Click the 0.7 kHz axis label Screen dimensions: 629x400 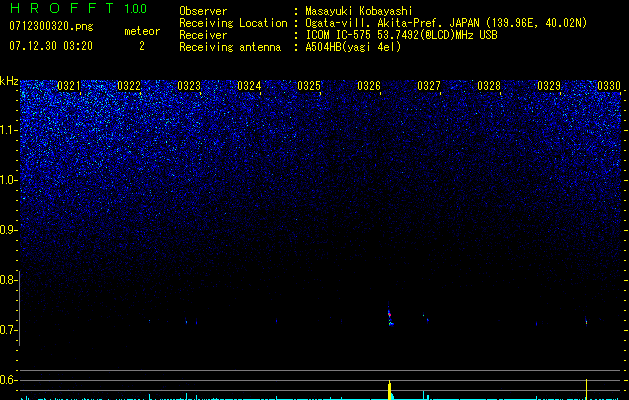pyautogui.click(x=8, y=330)
